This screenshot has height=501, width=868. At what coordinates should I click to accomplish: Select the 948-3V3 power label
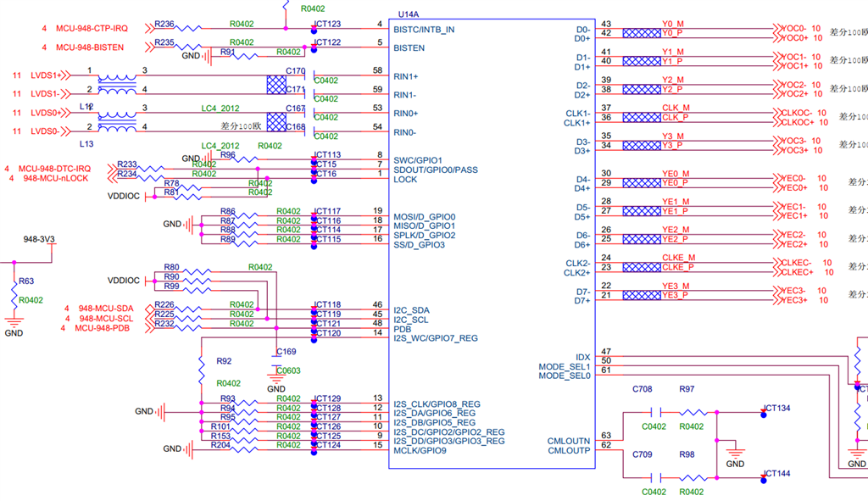39,239
